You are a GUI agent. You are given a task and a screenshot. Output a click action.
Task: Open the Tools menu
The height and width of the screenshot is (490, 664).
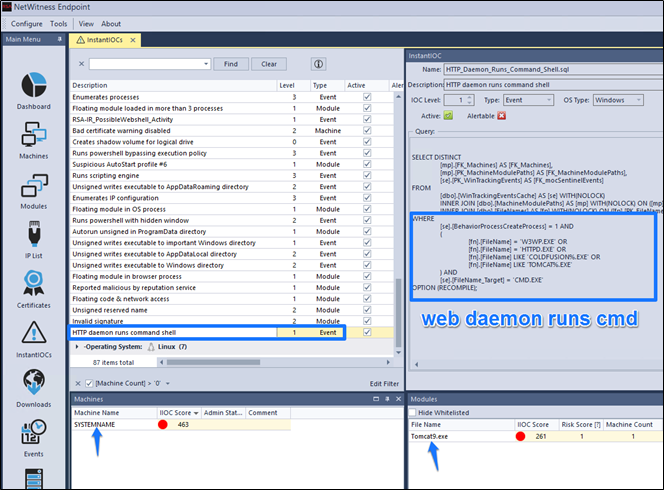coord(59,23)
